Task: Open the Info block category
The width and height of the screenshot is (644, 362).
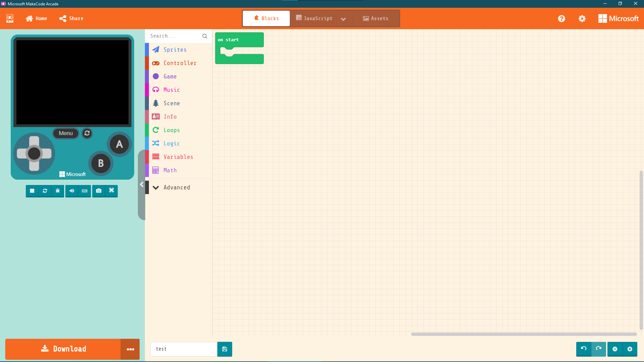Action: pos(178,117)
